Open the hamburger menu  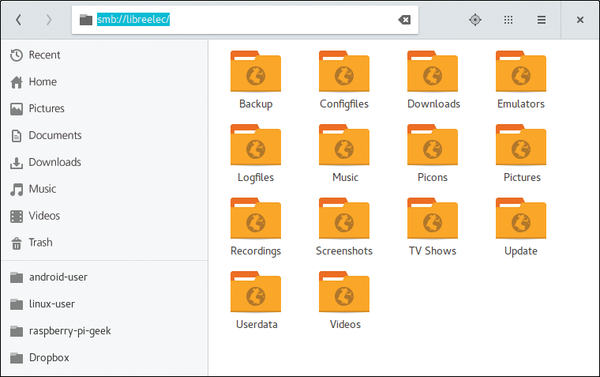(x=541, y=20)
